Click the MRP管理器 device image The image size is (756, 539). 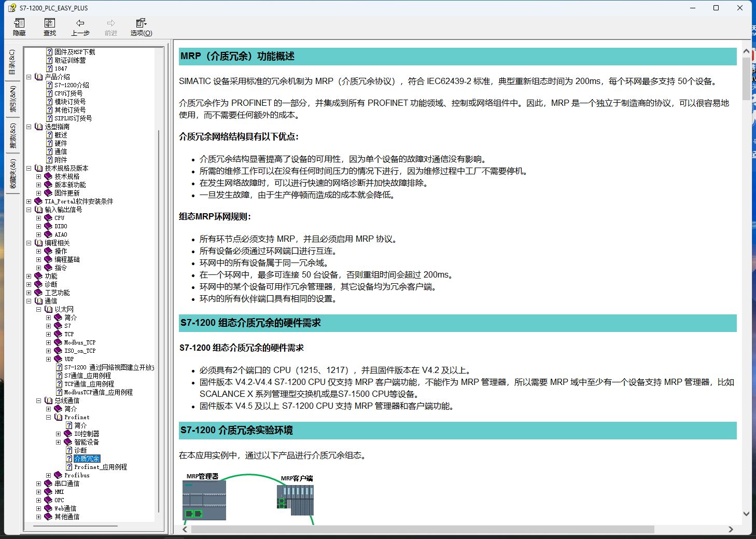204,500
